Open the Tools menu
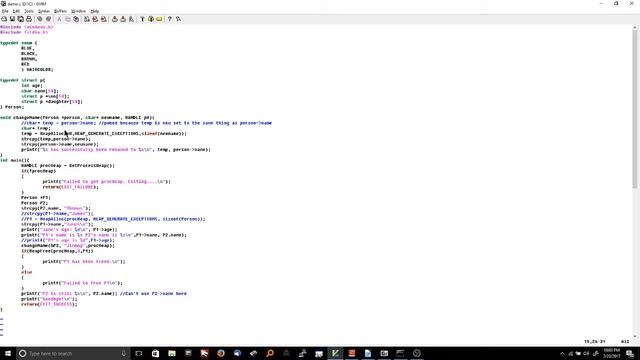The height and width of the screenshot is (360, 640). click(29, 11)
